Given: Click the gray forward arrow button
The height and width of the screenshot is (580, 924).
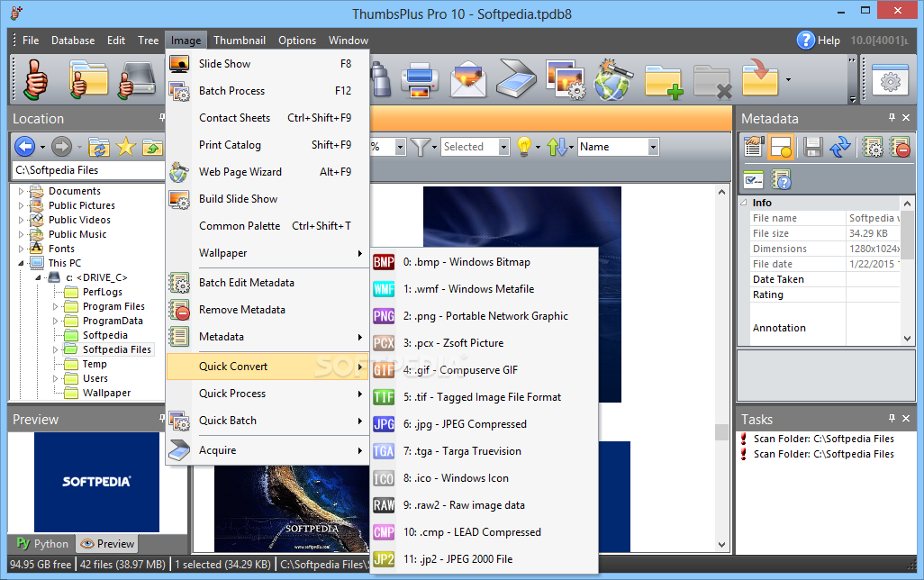Looking at the screenshot, I should (x=61, y=146).
